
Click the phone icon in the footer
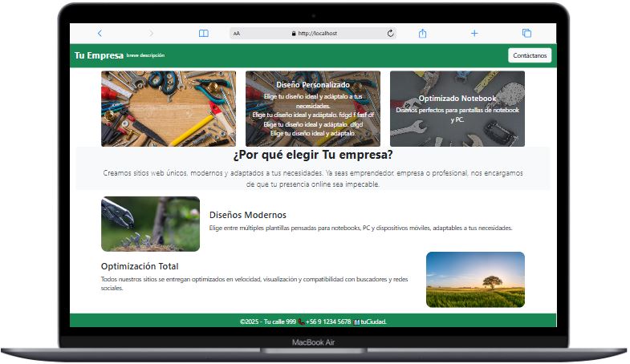point(301,322)
